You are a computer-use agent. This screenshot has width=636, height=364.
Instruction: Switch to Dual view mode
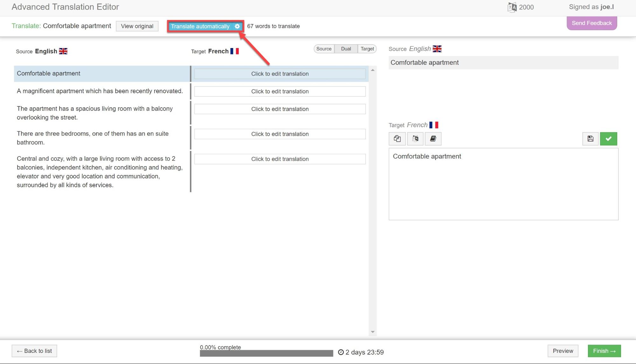coord(346,49)
